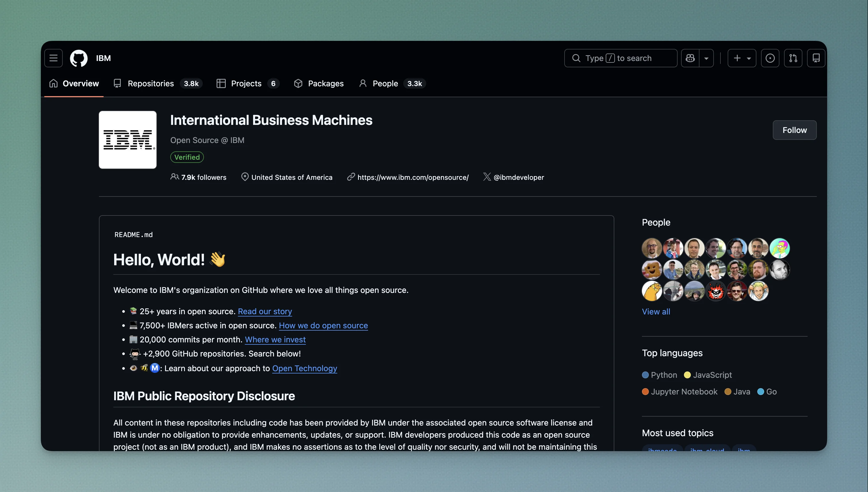Image resolution: width=868 pixels, height=492 pixels.
Task: Expand the Copilot options dropdown arrow
Action: point(707,58)
